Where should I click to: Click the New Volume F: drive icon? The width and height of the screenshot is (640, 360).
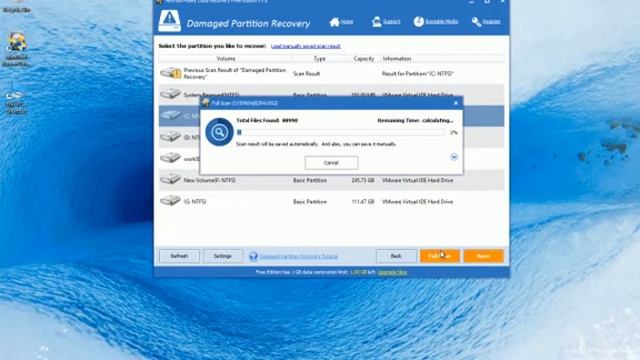(171, 179)
